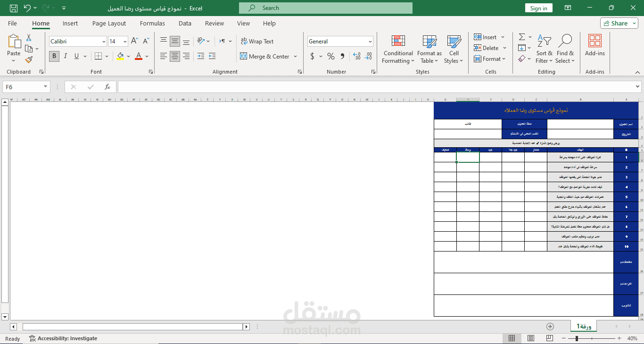Open the Conditional Formatting dropdown

[398, 50]
